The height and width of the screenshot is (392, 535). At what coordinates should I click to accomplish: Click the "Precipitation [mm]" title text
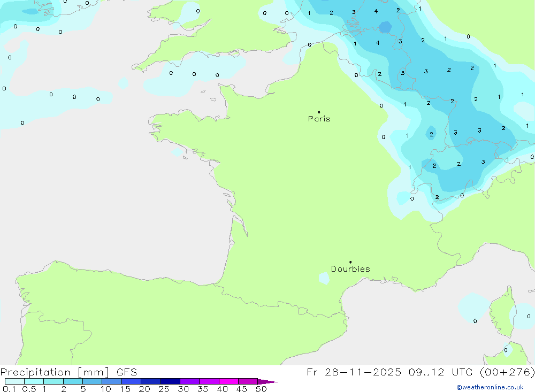pyautogui.click(x=55, y=372)
